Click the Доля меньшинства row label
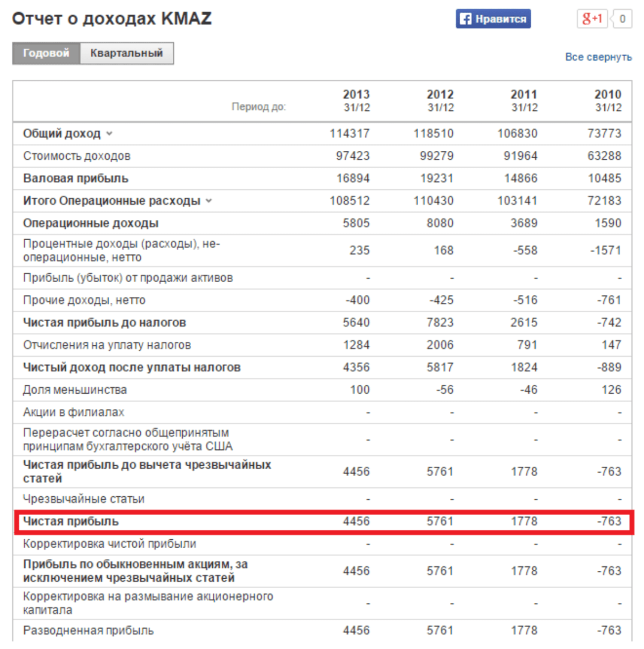Image resolution: width=644 pixels, height=649 pixels. [75, 390]
